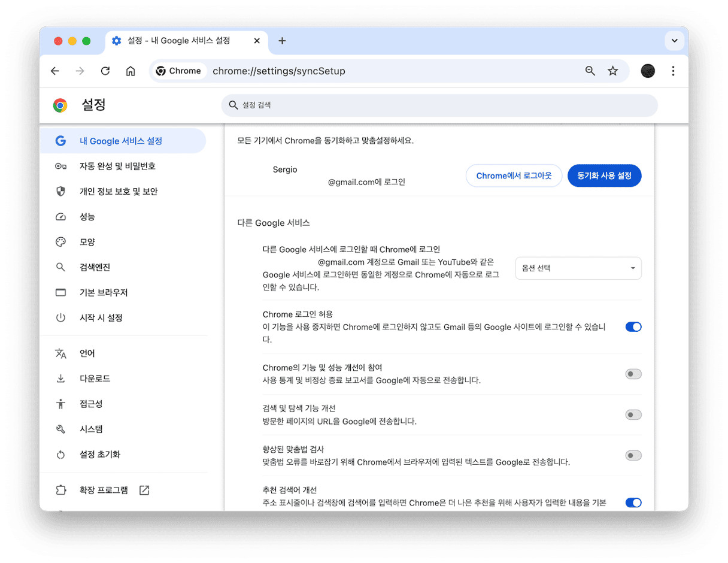Open the 옵션 선택 dropdown

[x=578, y=268]
